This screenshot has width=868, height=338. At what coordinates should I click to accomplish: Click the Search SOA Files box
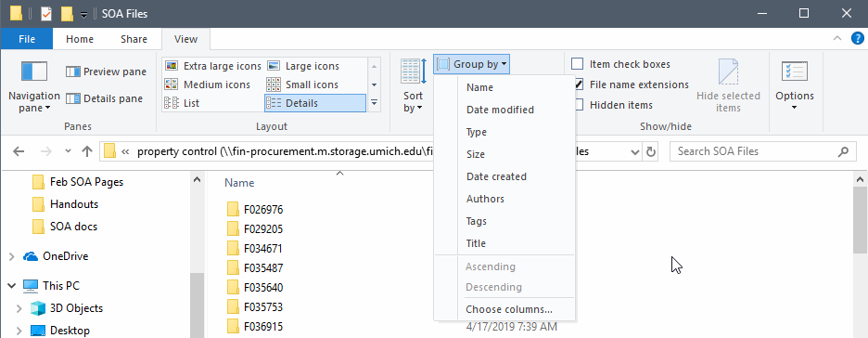pyautogui.click(x=757, y=151)
